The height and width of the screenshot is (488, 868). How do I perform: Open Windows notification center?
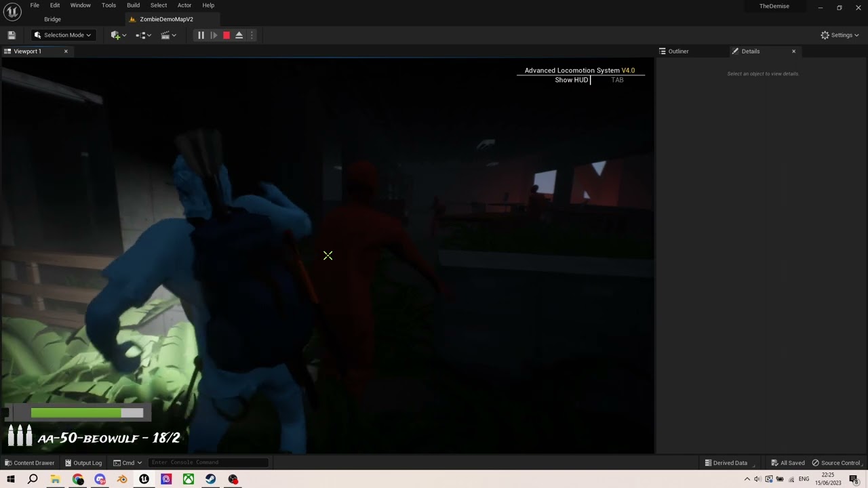(x=854, y=479)
